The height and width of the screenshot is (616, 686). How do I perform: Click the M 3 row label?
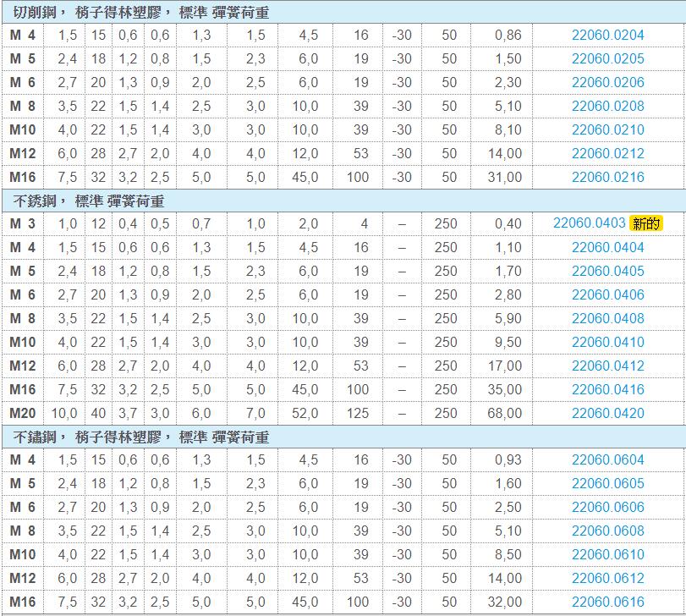point(22,223)
